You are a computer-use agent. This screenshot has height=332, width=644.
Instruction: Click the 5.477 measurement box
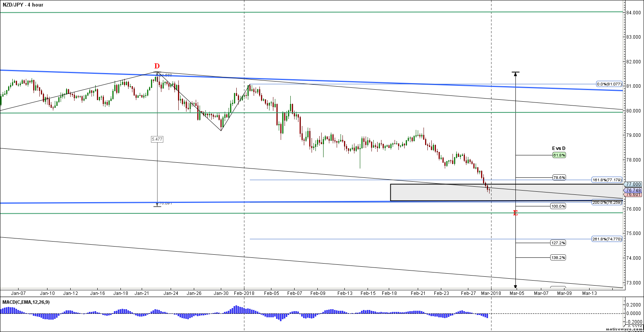coord(157,139)
